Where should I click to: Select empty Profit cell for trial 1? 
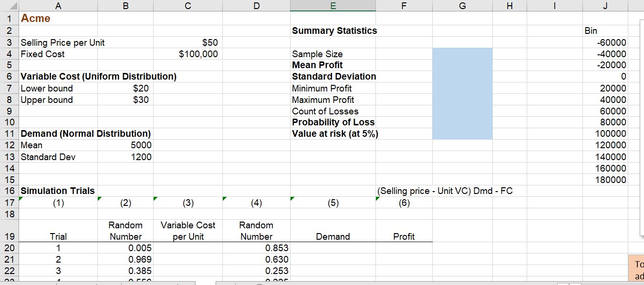click(x=404, y=248)
